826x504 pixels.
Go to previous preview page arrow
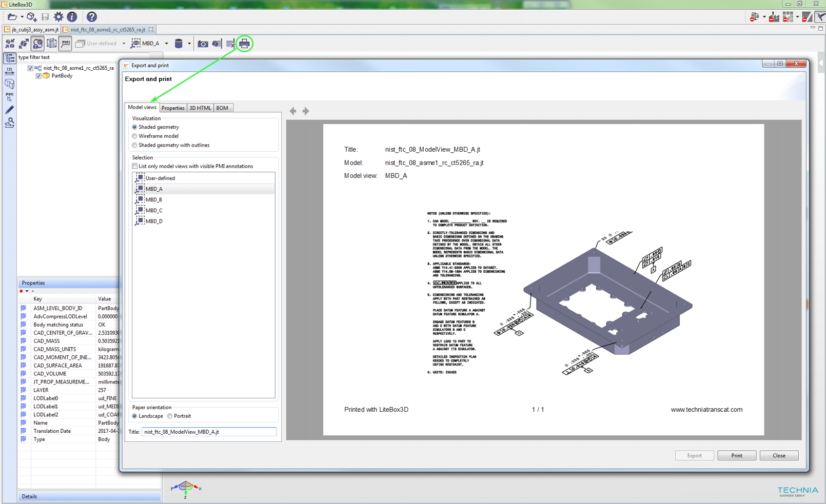click(293, 111)
